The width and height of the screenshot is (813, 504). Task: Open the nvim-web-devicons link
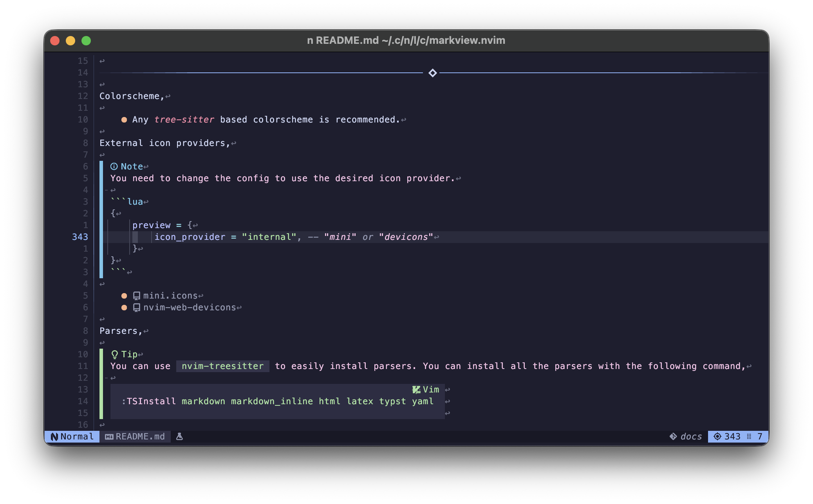click(190, 308)
